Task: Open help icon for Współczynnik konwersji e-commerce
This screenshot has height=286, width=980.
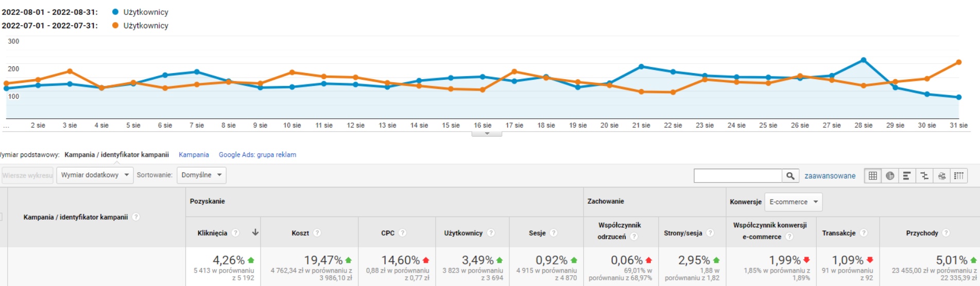Action: pyautogui.click(x=789, y=237)
